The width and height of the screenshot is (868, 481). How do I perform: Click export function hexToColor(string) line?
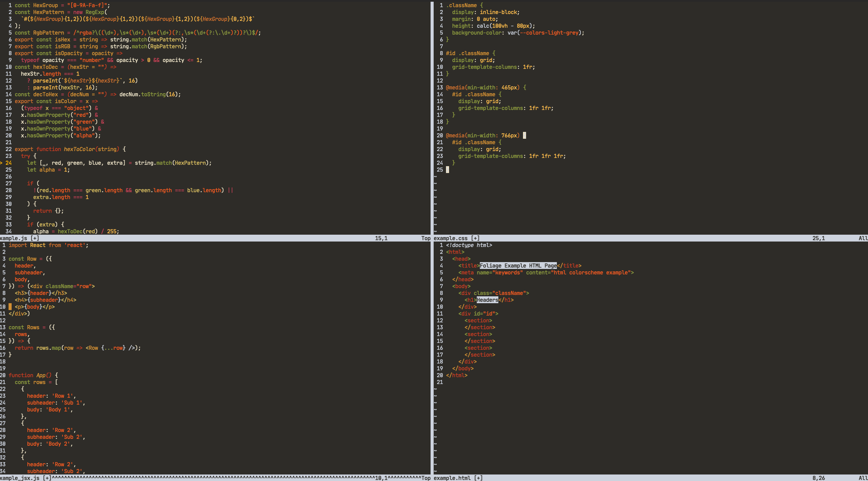click(x=70, y=149)
